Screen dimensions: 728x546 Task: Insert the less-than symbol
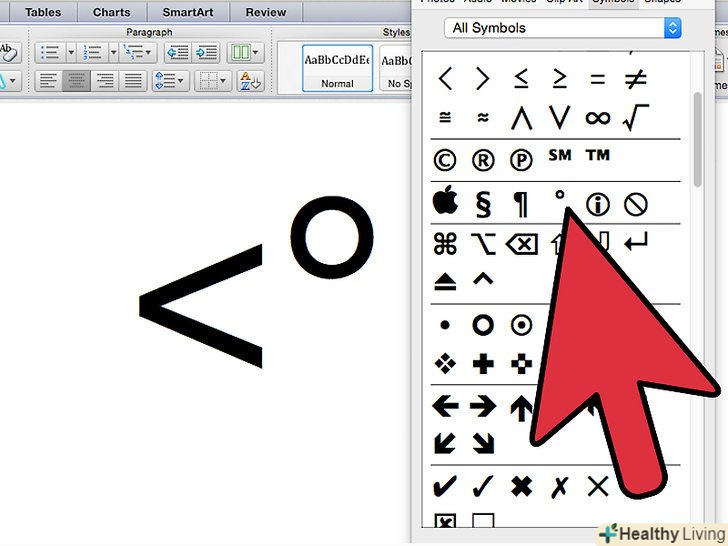445,79
